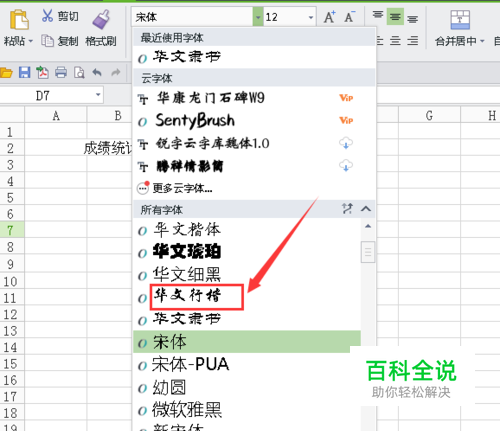Apply middle vertical alignment

(x=395, y=16)
